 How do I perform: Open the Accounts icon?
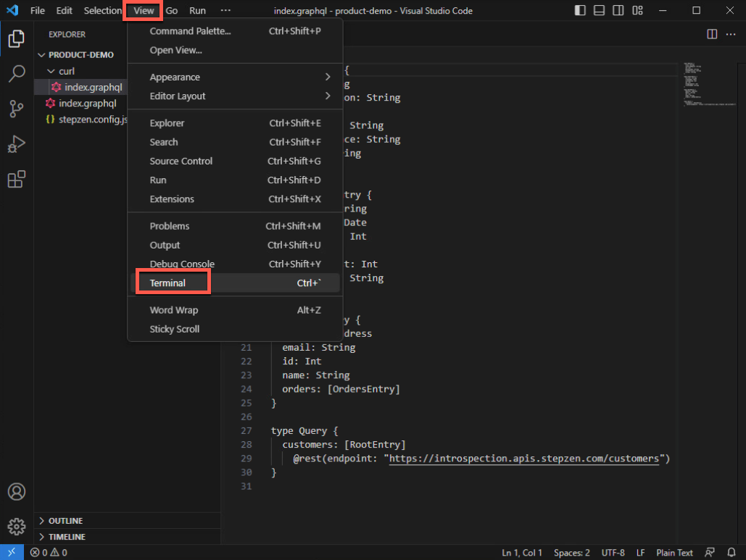[x=16, y=491]
